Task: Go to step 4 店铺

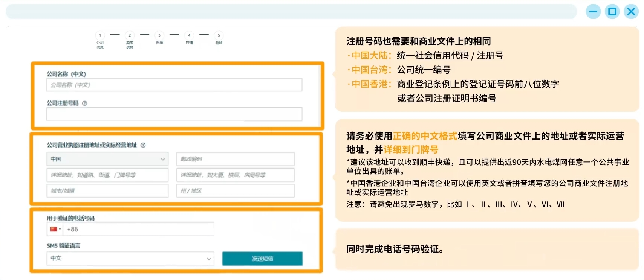Action: pos(189,38)
